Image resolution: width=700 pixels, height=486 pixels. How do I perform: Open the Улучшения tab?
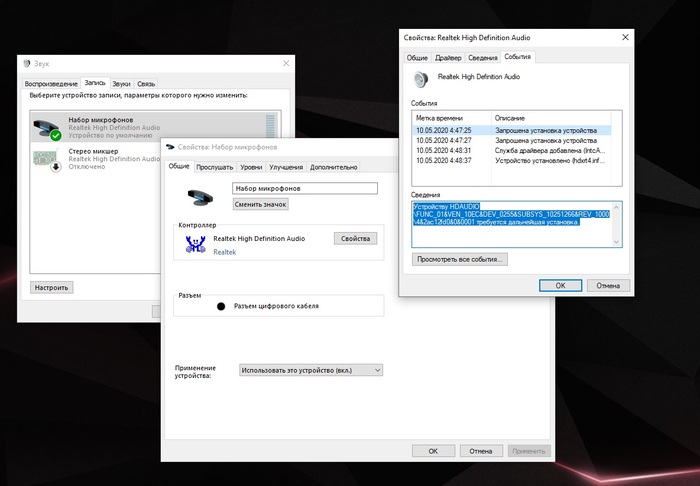point(286,167)
